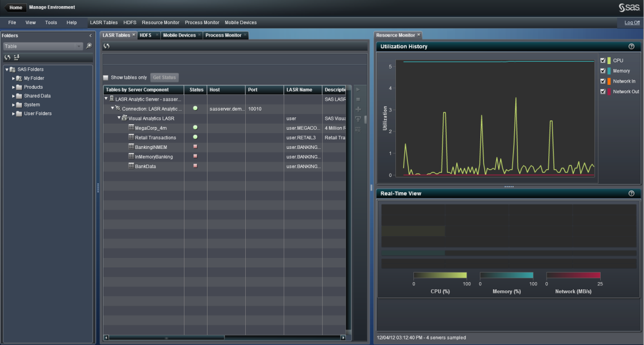Click the start (play) icon beside table
This screenshot has height=345, width=644.
358,89
